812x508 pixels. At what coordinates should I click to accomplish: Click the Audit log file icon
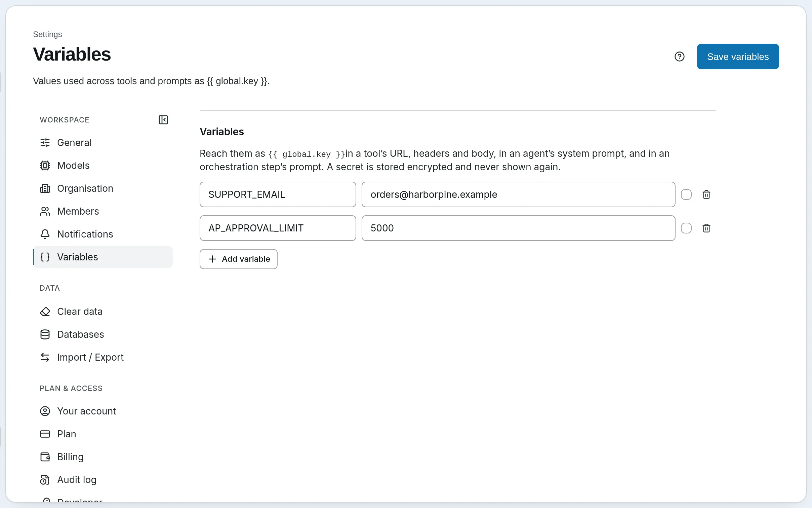tap(45, 480)
